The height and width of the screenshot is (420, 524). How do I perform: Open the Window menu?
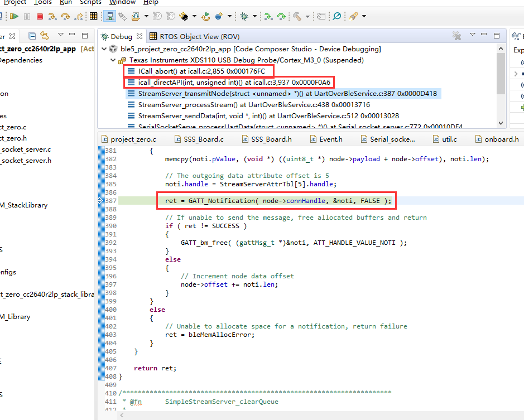pyautogui.click(x=122, y=2)
